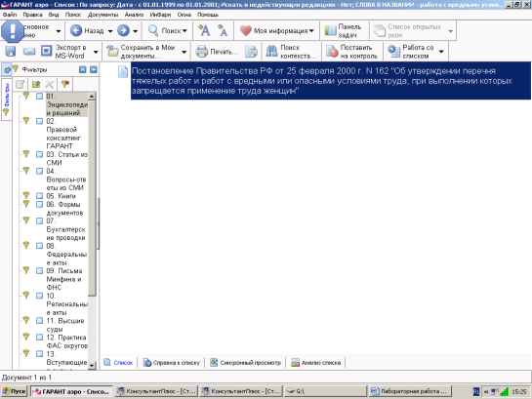
Task: Expand the Search dropdown arrow
Action: (184, 31)
